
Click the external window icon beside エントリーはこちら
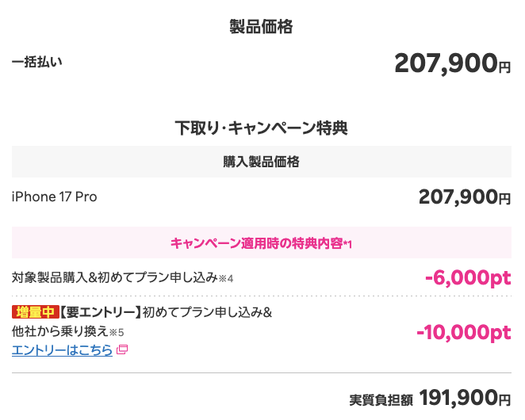click(122, 349)
